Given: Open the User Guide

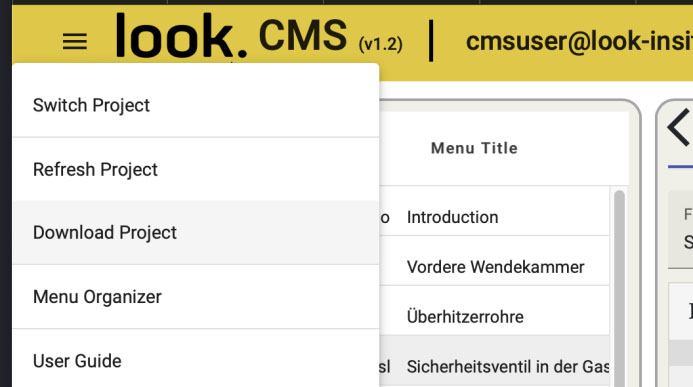Looking at the screenshot, I should tap(196, 361).
